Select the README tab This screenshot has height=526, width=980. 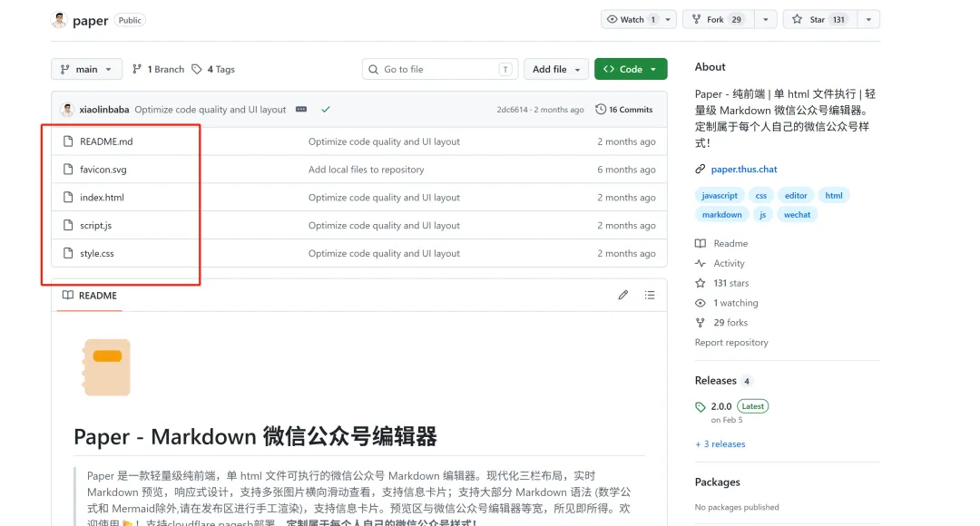tap(89, 296)
